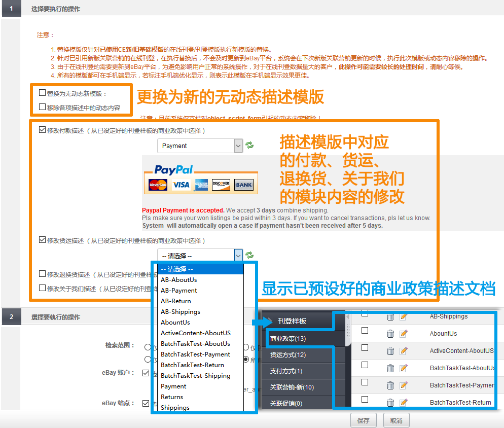
Task: Select the AbountUs row checkbox
Action: pyautogui.click(x=365, y=331)
